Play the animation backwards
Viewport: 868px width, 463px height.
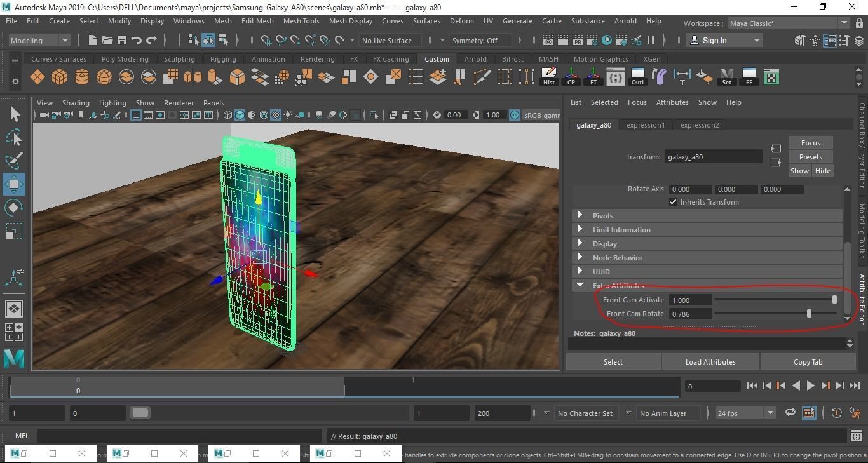(796, 386)
